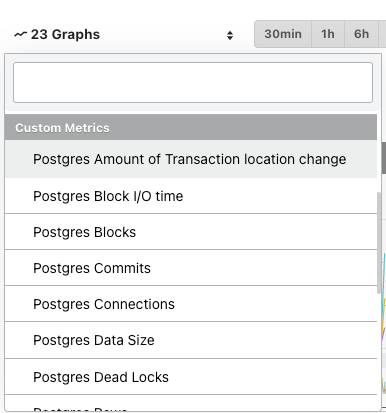Screen dimensions: 386x413
Task: Focus the graph search input field
Action: (193, 82)
